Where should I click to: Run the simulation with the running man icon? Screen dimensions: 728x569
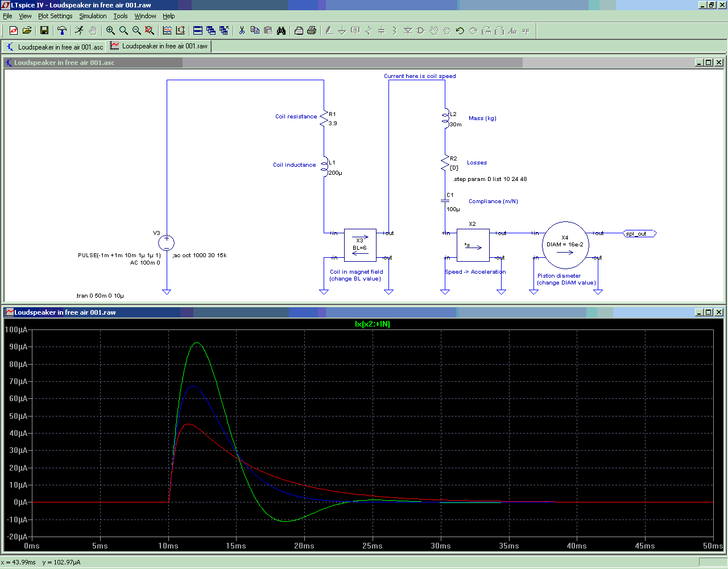click(x=79, y=31)
